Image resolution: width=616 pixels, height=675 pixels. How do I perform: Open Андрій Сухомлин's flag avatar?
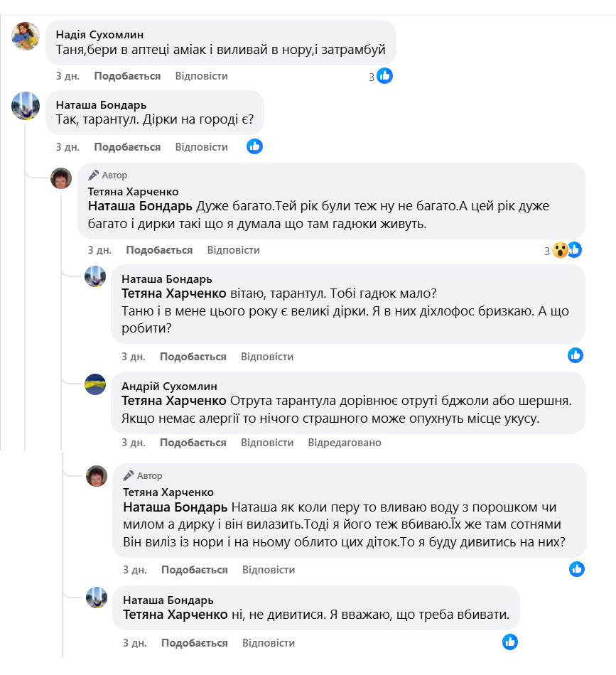95,384
